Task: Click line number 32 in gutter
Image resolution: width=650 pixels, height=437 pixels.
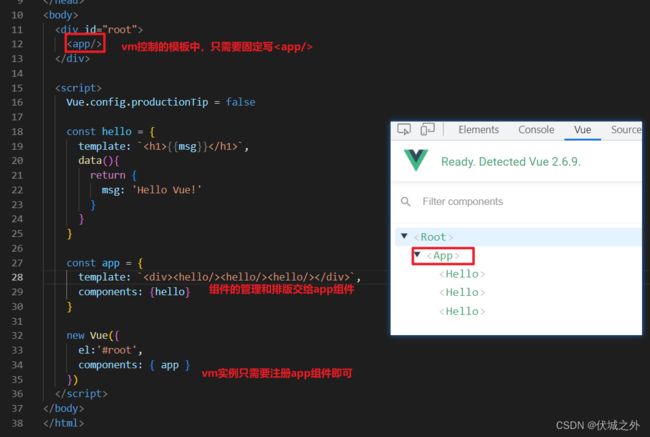Action: pos(17,335)
